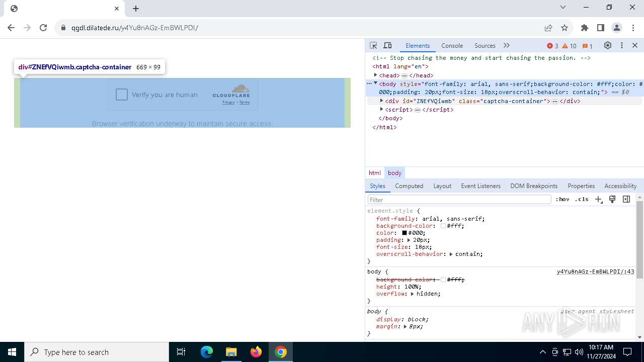
Task: Open the Event Listeners tab
Action: (480, 186)
